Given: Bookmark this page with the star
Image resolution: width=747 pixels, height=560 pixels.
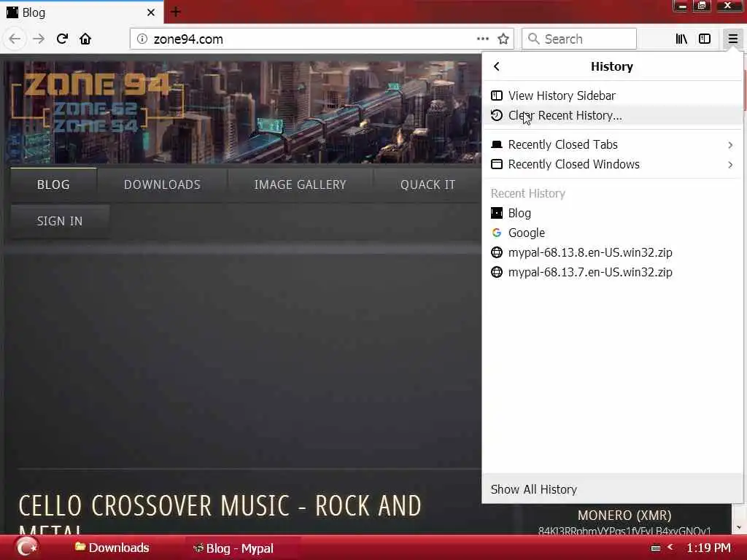Looking at the screenshot, I should coord(503,39).
